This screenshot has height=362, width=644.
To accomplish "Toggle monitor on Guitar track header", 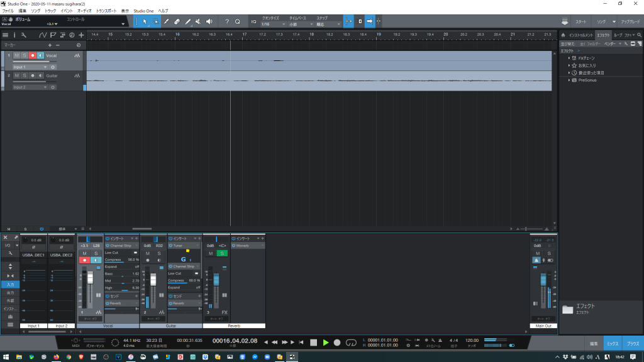I will pyautogui.click(x=40, y=75).
